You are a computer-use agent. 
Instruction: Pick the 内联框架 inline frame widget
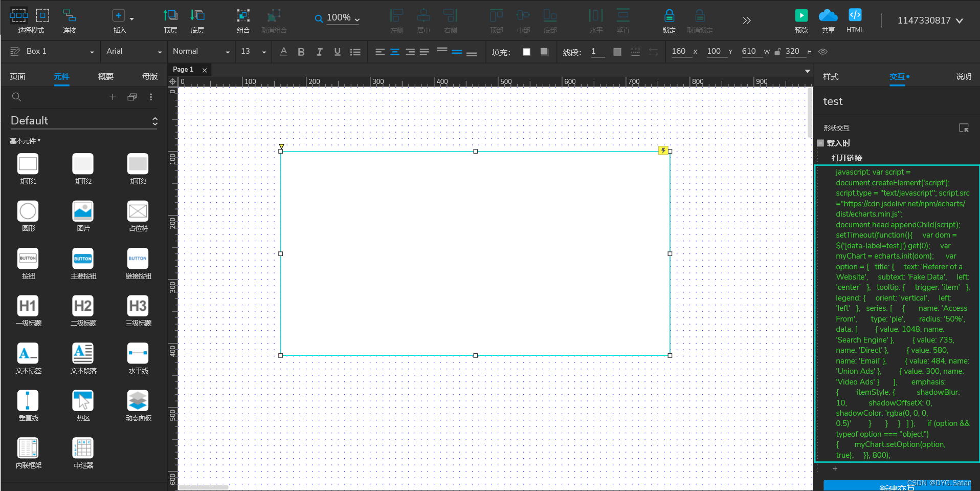[28, 448]
